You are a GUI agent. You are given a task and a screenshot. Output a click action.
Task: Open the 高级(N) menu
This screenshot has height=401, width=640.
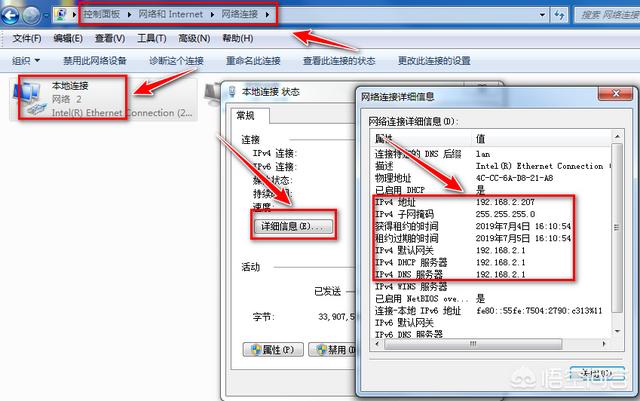[x=194, y=38]
